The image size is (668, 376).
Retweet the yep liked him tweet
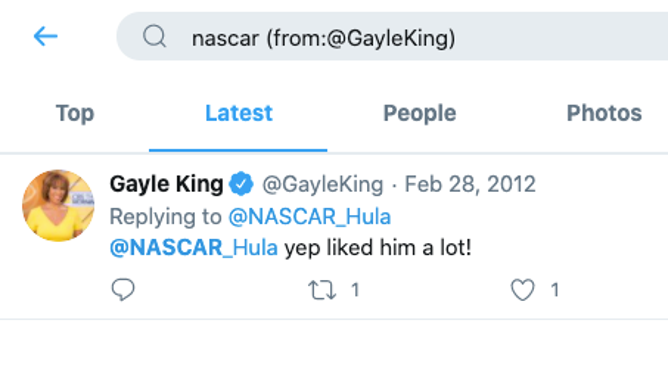(x=322, y=290)
